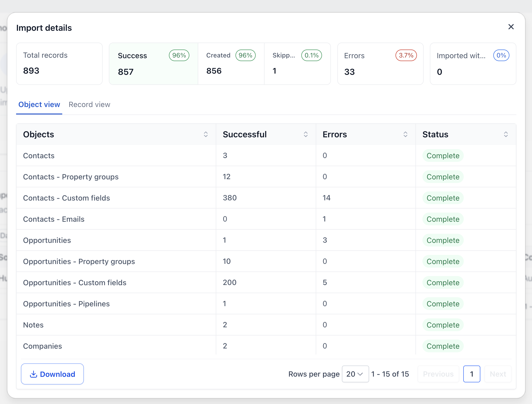Image resolution: width=532 pixels, height=404 pixels.
Task: Click the Opportunities - Pipelines row
Action: 266,304
